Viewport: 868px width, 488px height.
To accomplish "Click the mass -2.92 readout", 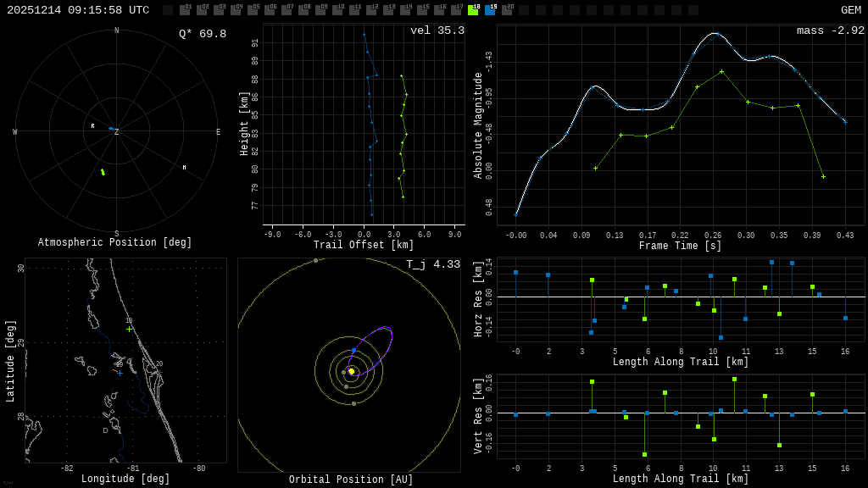I will click(830, 30).
